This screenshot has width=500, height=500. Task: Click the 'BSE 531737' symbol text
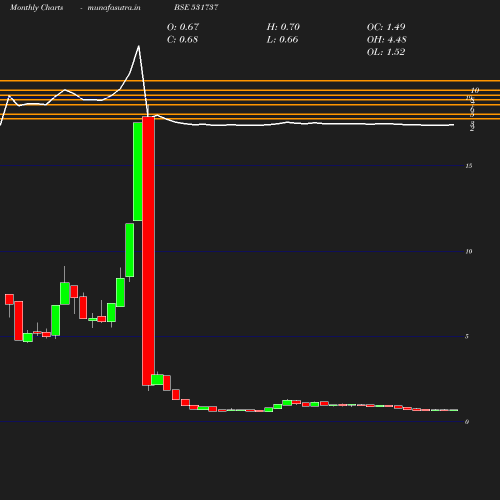(196, 7)
